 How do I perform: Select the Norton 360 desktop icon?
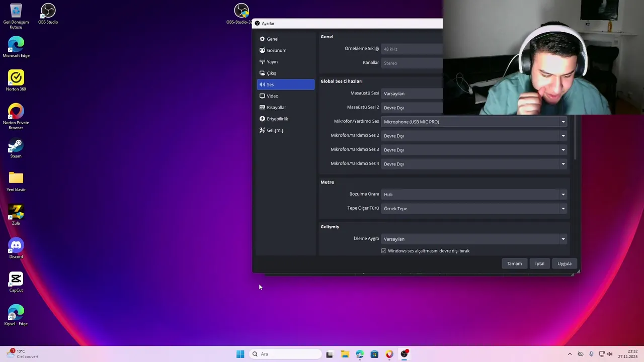click(x=16, y=80)
